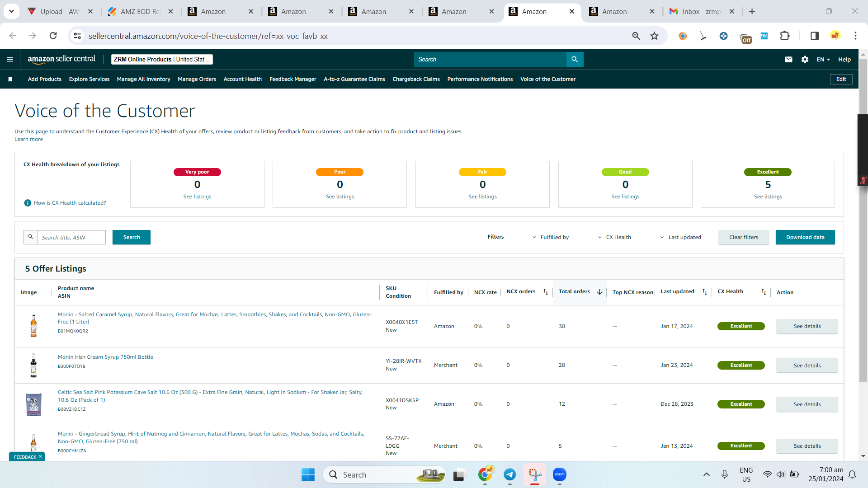The width and height of the screenshot is (868, 488).
Task: Sort by CX Health arrows
Action: [764, 292]
